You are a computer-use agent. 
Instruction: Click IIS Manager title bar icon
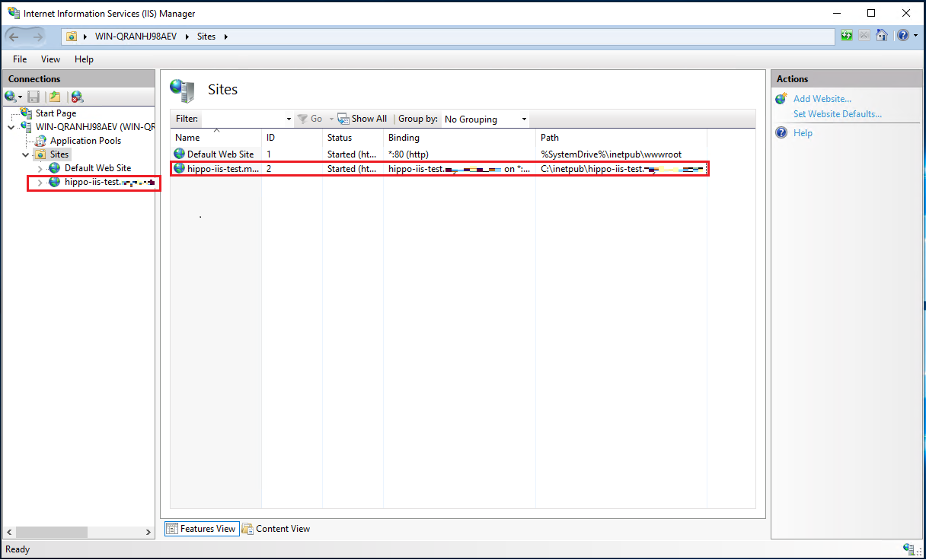point(13,13)
